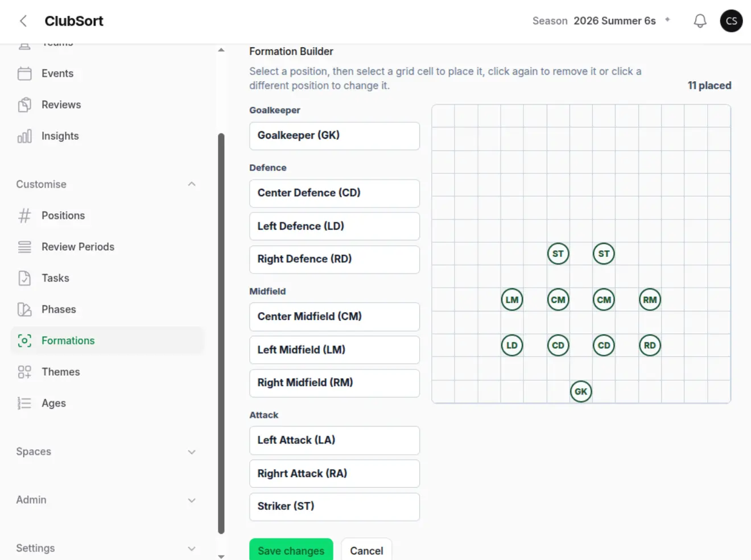Select Righrt Attack (RA) position
751x560 pixels.
click(x=335, y=474)
